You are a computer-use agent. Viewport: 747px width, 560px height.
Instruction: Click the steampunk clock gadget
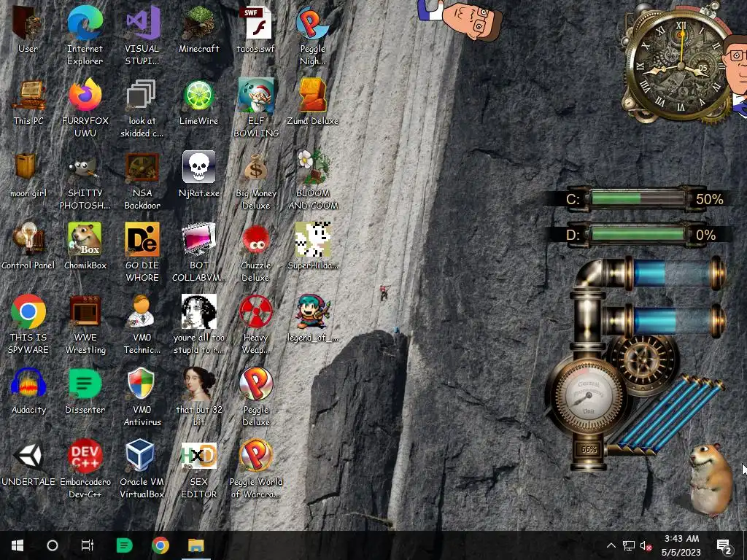[x=680, y=66]
